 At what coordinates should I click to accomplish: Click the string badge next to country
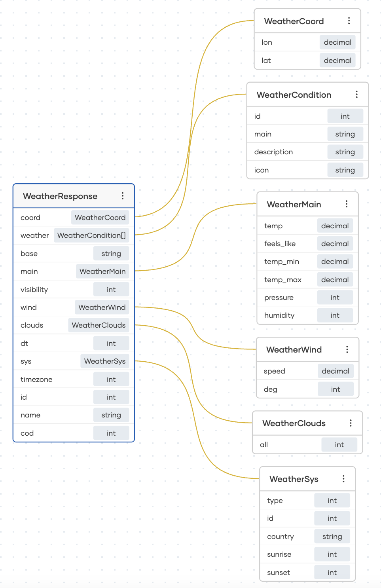pyautogui.click(x=332, y=536)
